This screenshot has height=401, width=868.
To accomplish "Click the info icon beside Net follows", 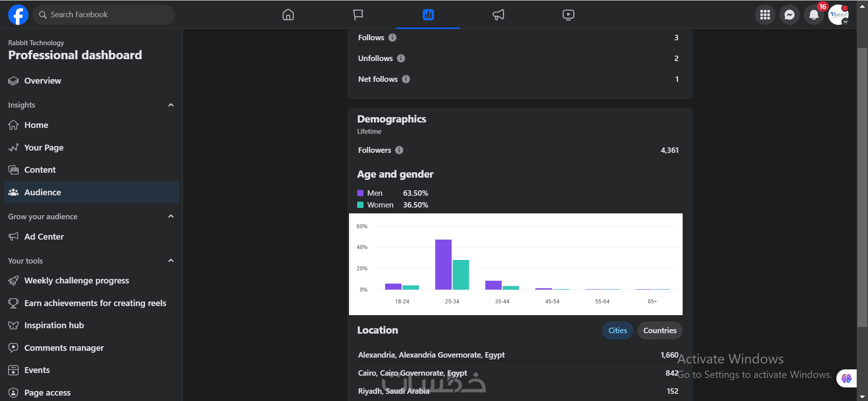I will click(406, 79).
